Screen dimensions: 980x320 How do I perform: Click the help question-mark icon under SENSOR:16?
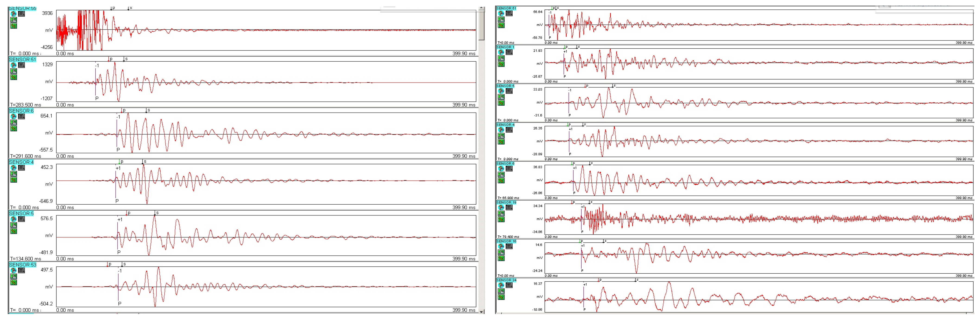[501, 246]
